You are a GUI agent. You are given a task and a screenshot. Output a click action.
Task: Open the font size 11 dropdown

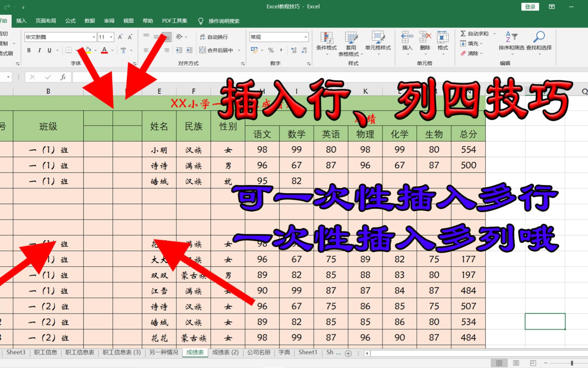coord(111,37)
